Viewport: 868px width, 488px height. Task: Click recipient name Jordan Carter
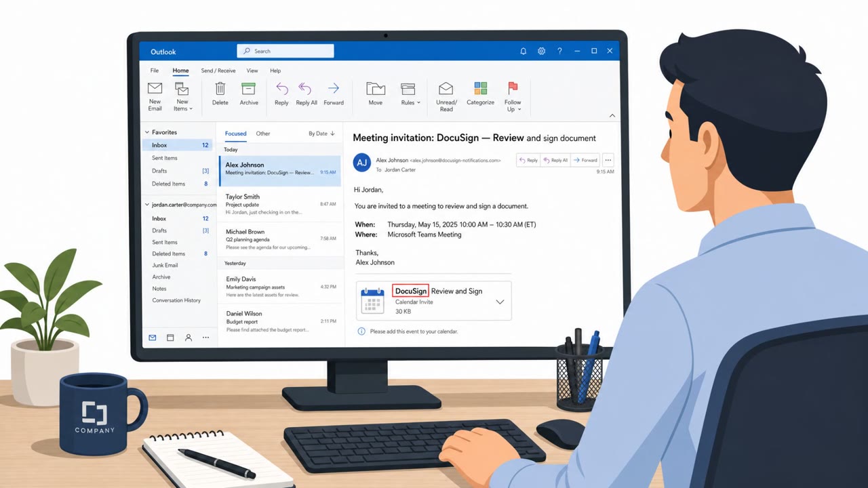(400, 169)
